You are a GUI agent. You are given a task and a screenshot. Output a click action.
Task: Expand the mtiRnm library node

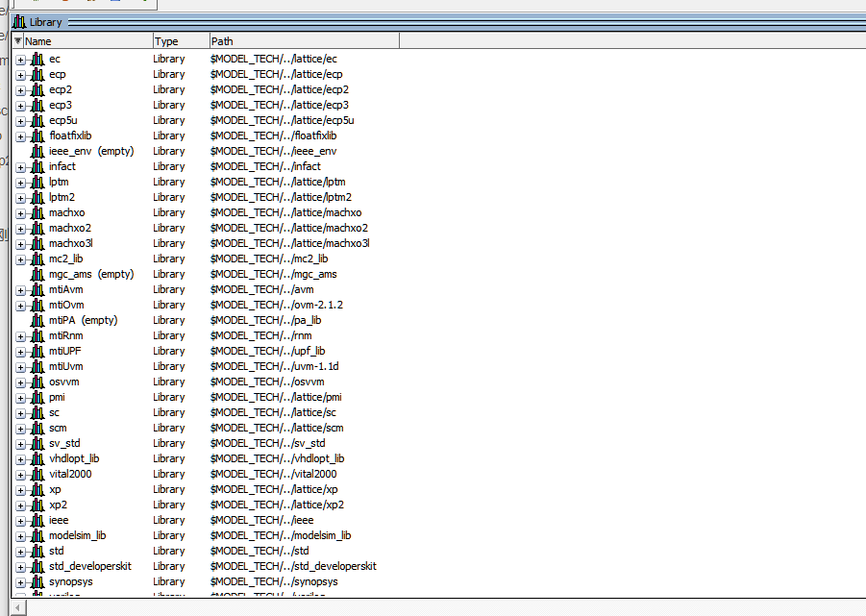(20, 336)
